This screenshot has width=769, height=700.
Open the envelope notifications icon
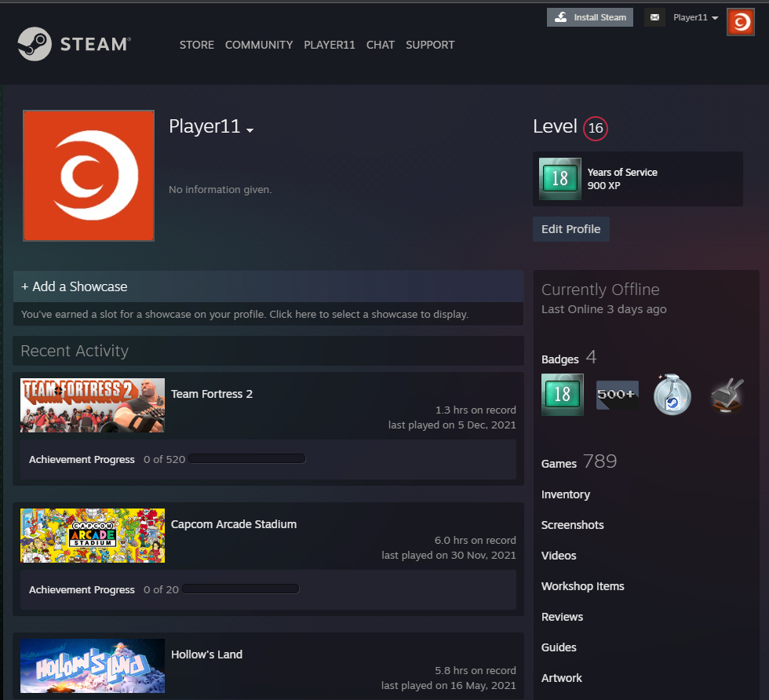(x=654, y=18)
